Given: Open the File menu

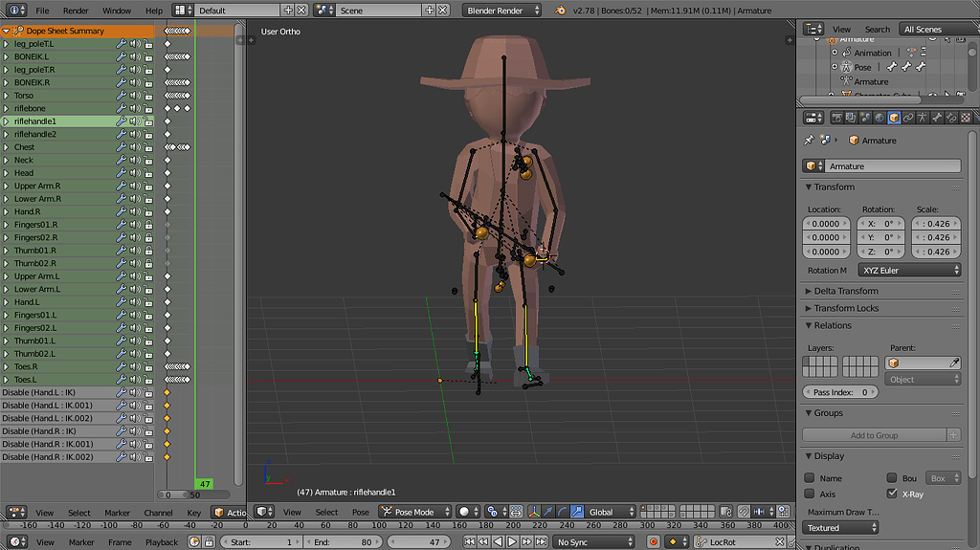Looking at the screenshot, I should point(42,10).
